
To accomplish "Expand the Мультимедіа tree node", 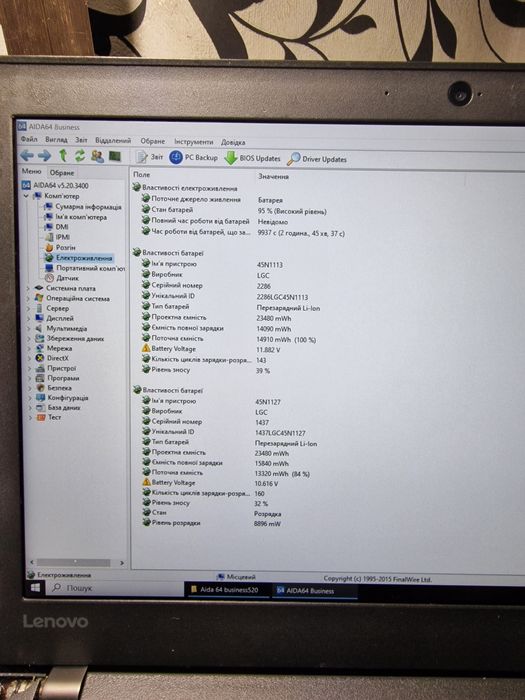I will click(x=29, y=328).
